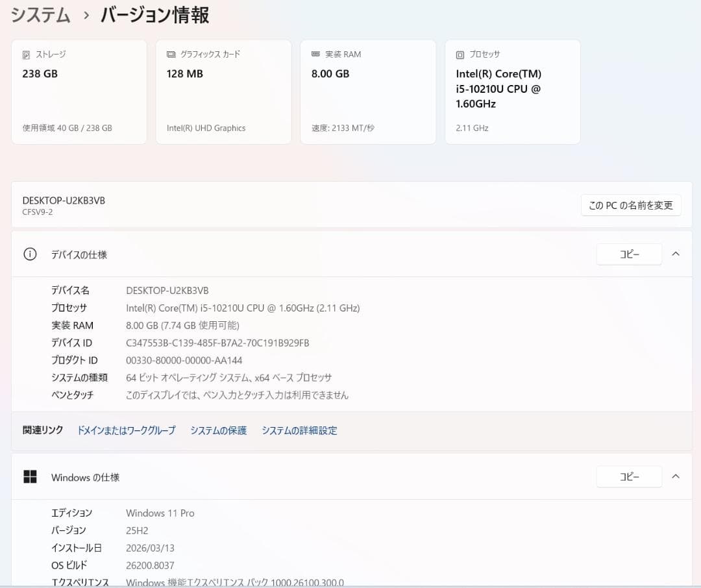Click the Windows logo beside Windows の仕様

coord(30,476)
